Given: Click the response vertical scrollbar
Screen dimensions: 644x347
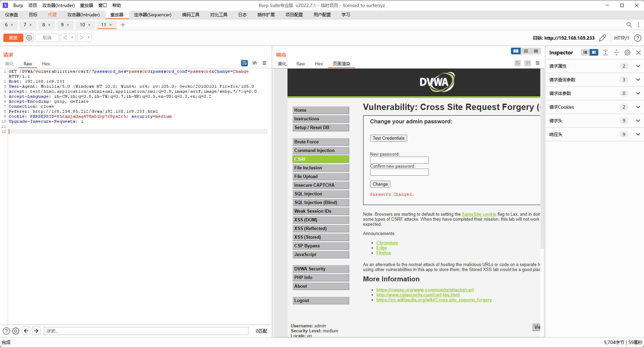Looking at the screenshot, I should point(542,159).
